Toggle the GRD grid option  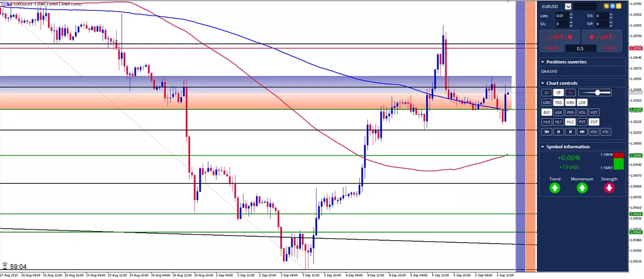point(546,103)
